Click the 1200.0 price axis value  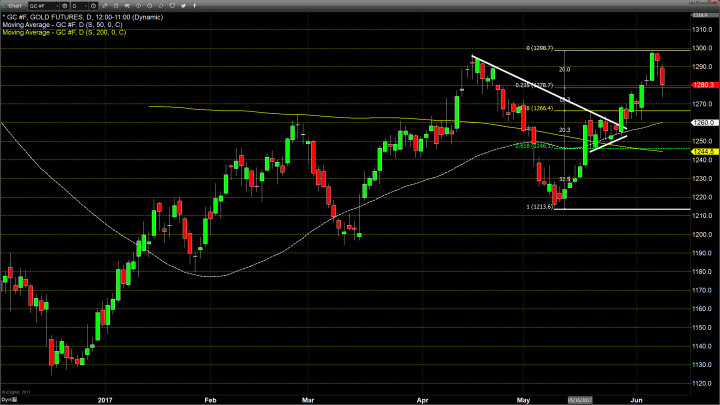tap(703, 235)
